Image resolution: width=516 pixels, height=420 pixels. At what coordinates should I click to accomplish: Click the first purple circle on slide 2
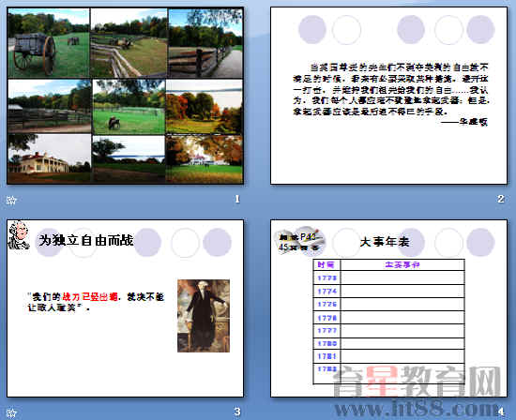(312, 29)
